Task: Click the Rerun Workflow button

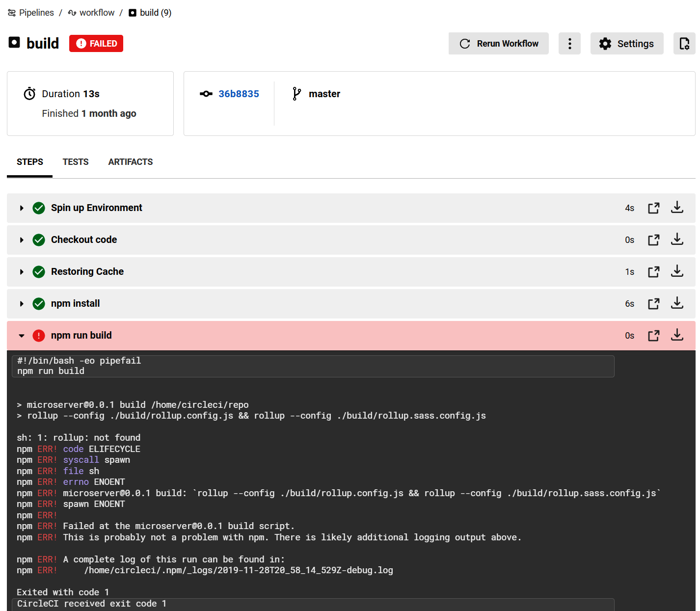Action: tap(498, 44)
